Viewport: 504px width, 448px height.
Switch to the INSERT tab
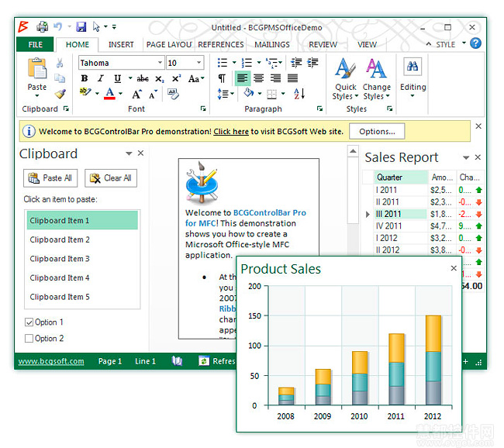[121, 45]
